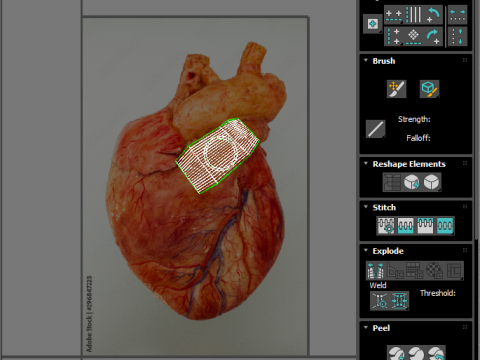This screenshot has height=360, width=480.
Task: Click Flatten by Smoothing Group grid icon
Action: 415,270
